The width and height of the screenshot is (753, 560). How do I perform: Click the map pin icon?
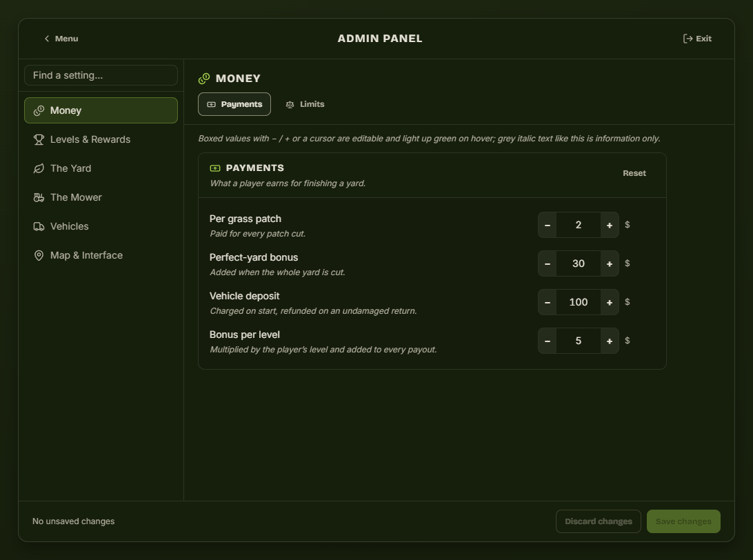pos(39,255)
